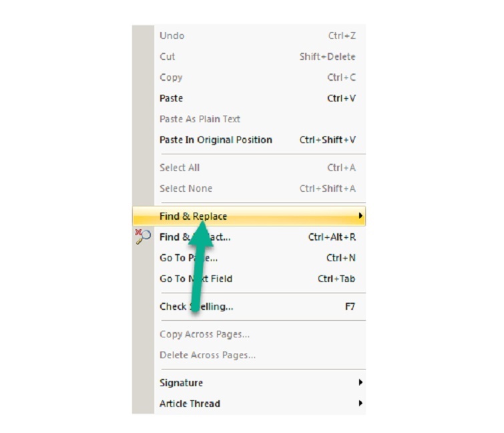
Task: Open the Article Thread menu item
Action: 190,404
